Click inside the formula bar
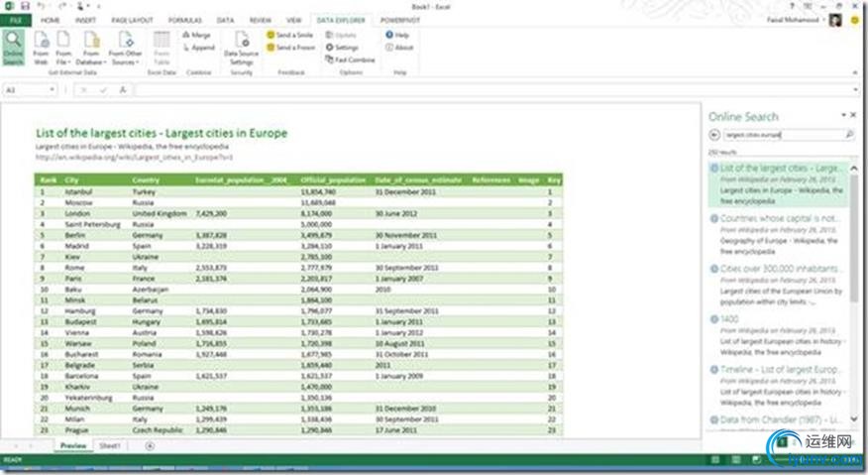This screenshot has height=475, width=868. coord(492,90)
